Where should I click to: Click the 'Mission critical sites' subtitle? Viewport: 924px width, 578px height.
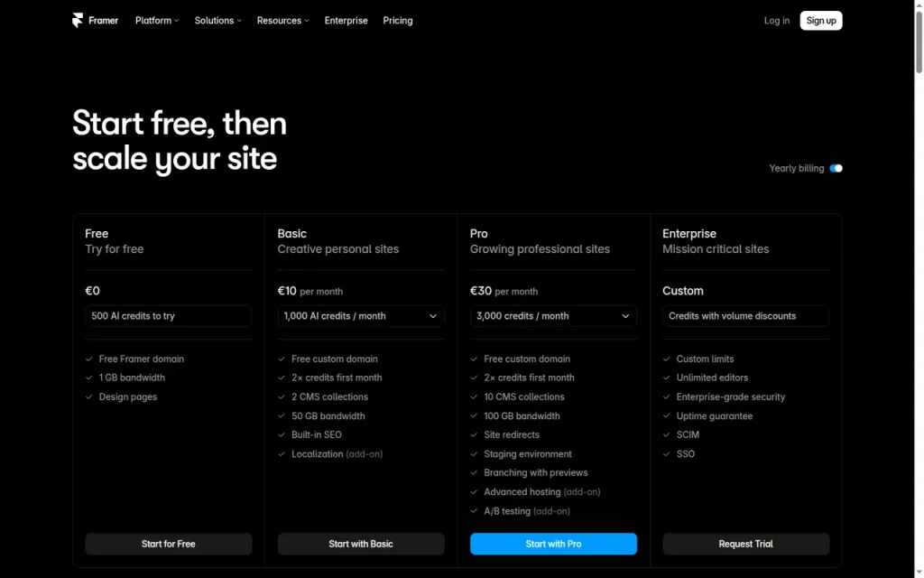pos(716,249)
